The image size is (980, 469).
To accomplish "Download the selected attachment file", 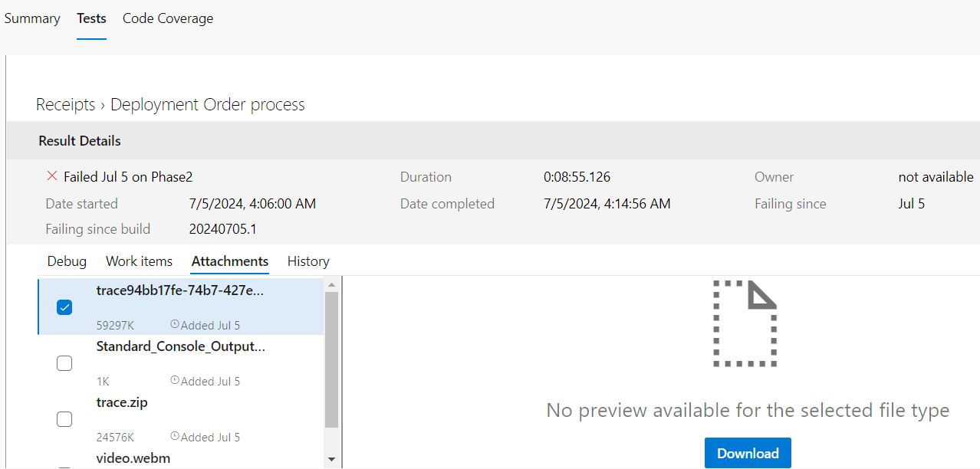I will (747, 453).
